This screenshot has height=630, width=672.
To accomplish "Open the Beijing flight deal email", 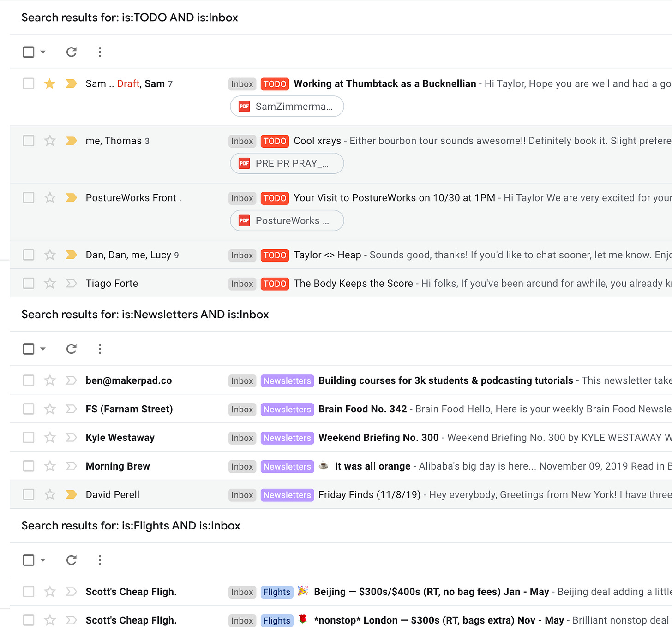I will (x=431, y=592).
